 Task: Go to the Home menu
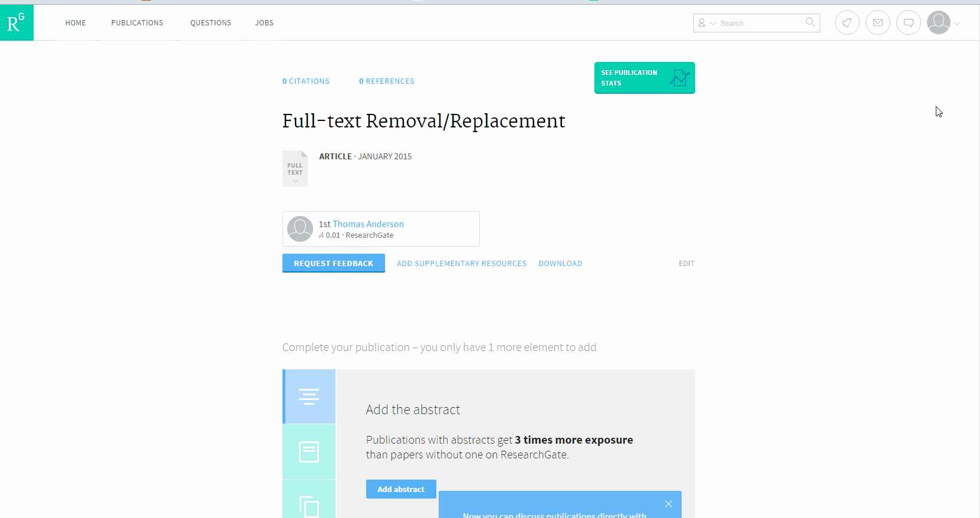click(x=75, y=23)
